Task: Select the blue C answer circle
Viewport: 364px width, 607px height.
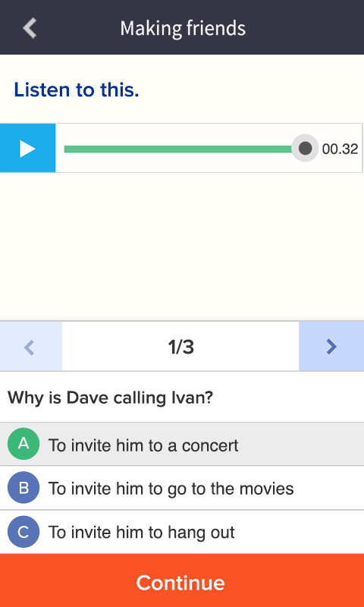Action: pos(24,532)
